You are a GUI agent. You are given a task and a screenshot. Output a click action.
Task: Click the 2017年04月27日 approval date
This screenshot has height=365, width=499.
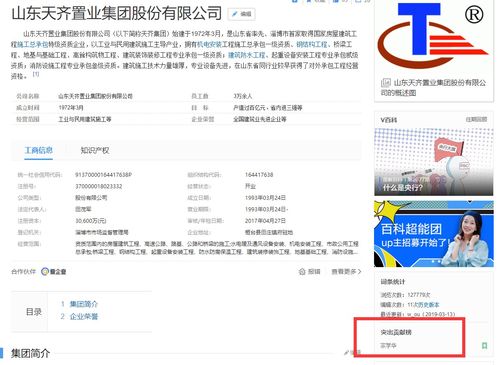click(265, 221)
